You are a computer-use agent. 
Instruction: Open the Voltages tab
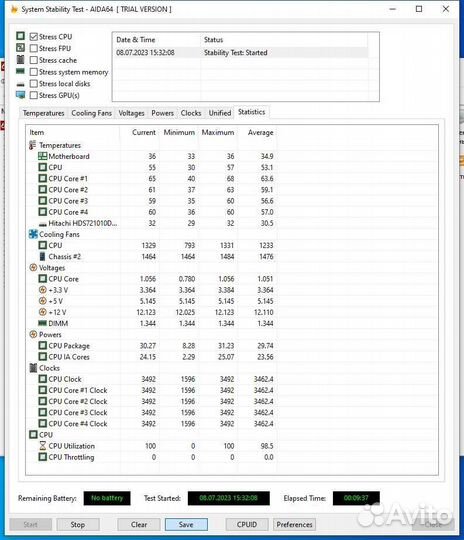[x=131, y=113]
